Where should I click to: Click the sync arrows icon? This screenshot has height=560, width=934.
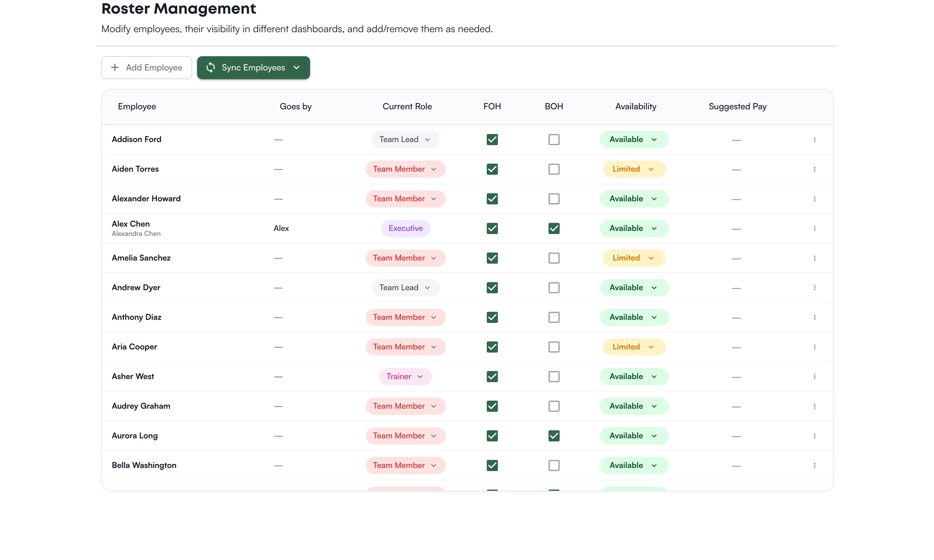click(211, 68)
